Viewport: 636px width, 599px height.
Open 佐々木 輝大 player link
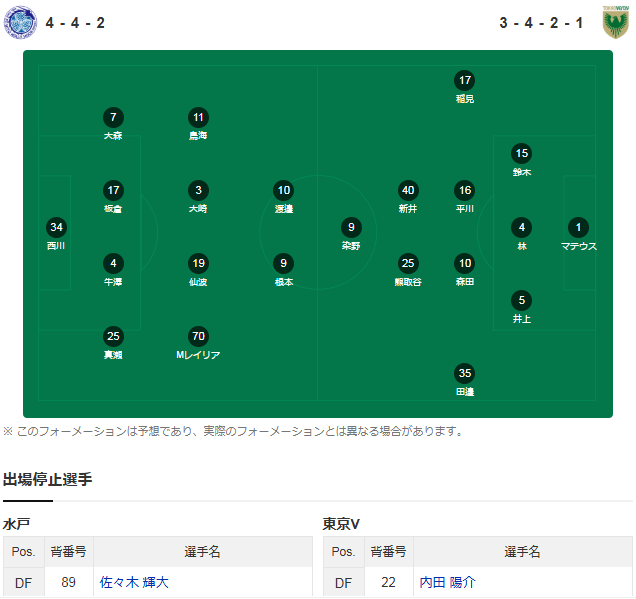(x=134, y=582)
